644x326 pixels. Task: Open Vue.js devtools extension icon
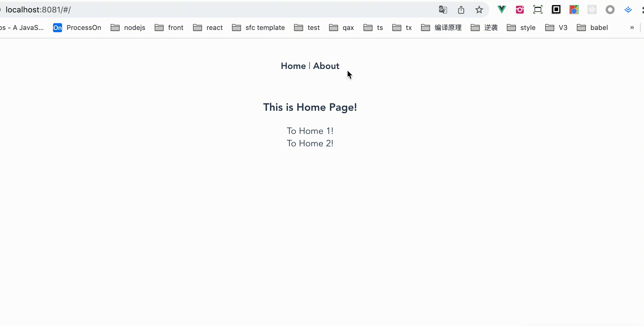(x=501, y=10)
